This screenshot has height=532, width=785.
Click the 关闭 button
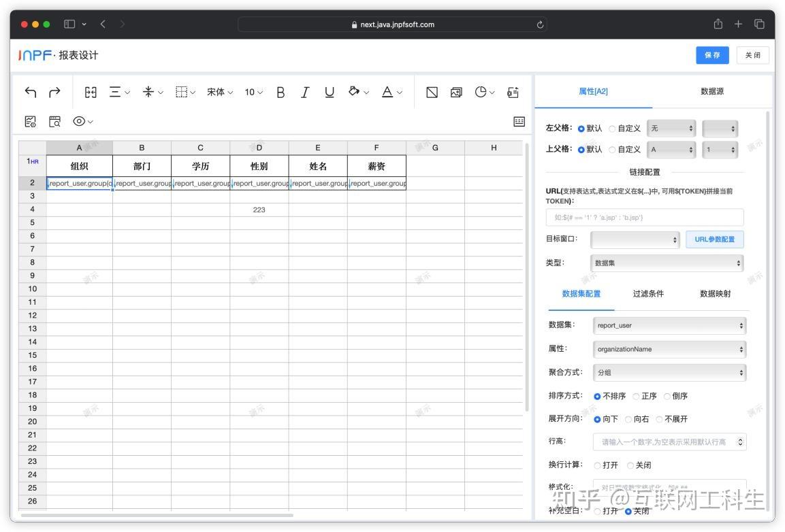pos(752,55)
